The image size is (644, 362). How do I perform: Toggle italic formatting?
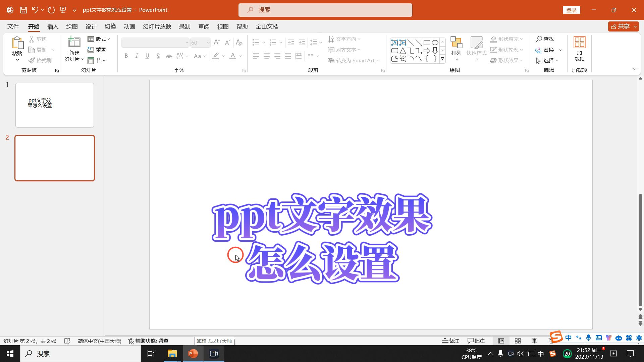(x=137, y=56)
